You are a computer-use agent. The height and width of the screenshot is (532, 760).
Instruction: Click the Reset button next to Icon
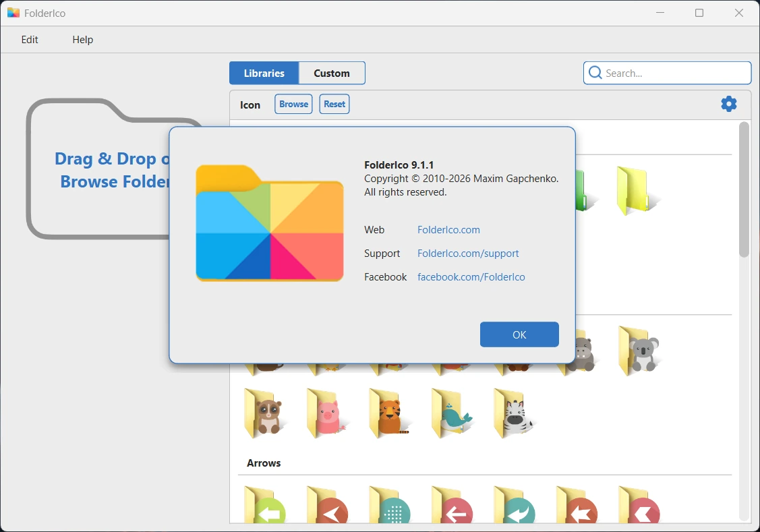[x=334, y=104]
